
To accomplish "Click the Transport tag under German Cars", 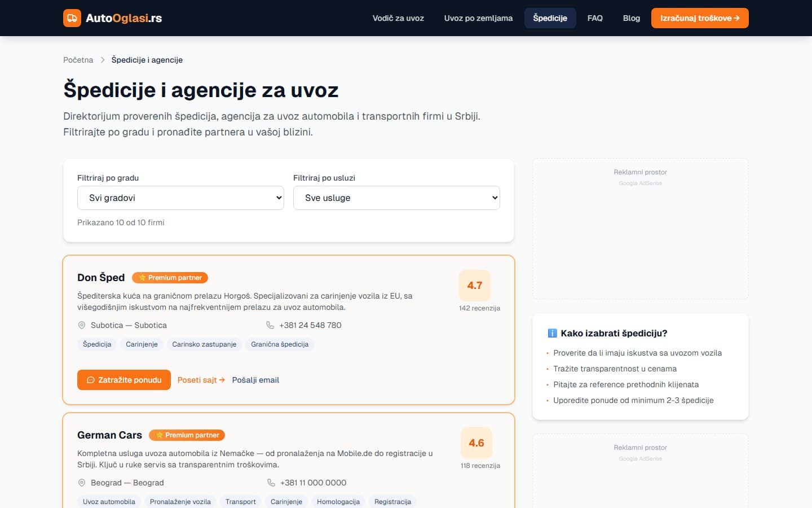I will (241, 502).
